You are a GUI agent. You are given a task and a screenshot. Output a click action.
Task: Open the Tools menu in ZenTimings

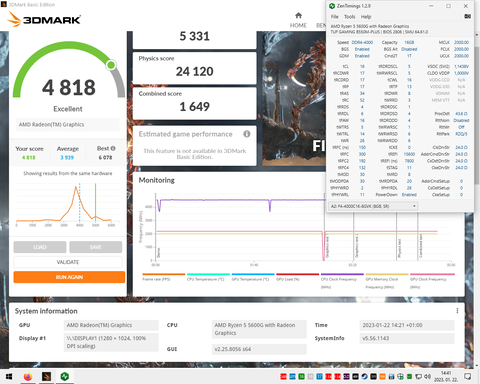click(x=350, y=17)
